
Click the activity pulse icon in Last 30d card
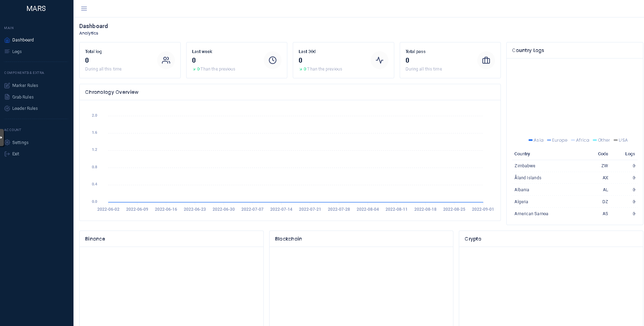(x=380, y=60)
